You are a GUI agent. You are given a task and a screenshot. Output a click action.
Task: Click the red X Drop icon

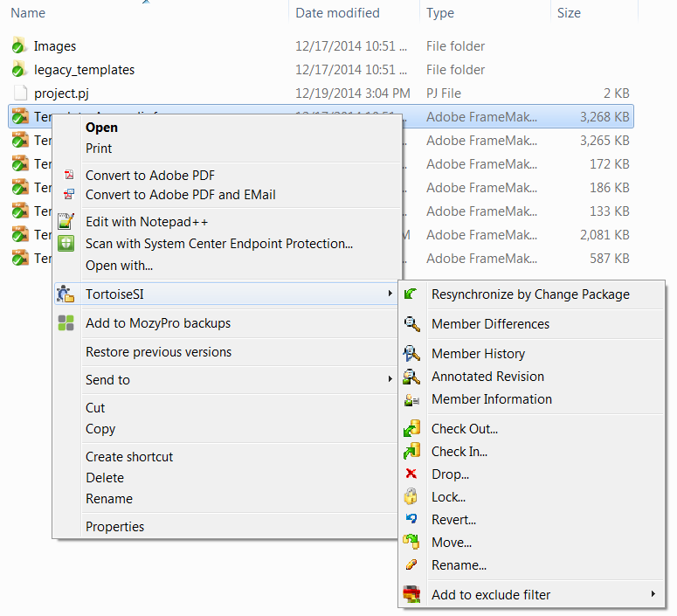[411, 474]
